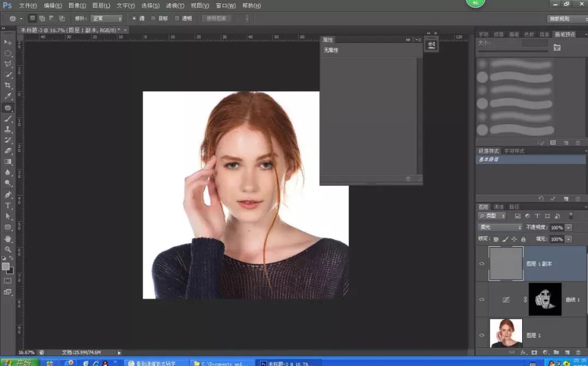Click the delete layer trash icon
Screen dimensions: 588x366
(578, 353)
